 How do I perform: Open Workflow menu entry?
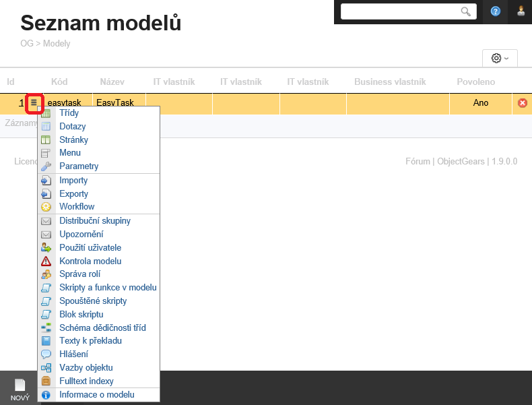pyautogui.click(x=77, y=207)
